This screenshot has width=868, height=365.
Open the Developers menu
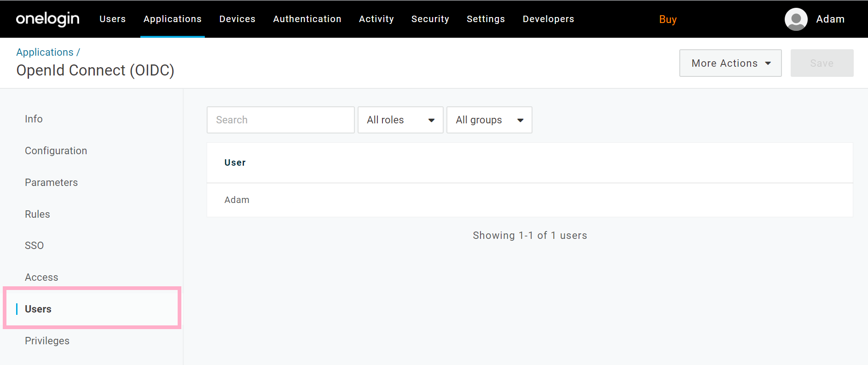pyautogui.click(x=549, y=19)
